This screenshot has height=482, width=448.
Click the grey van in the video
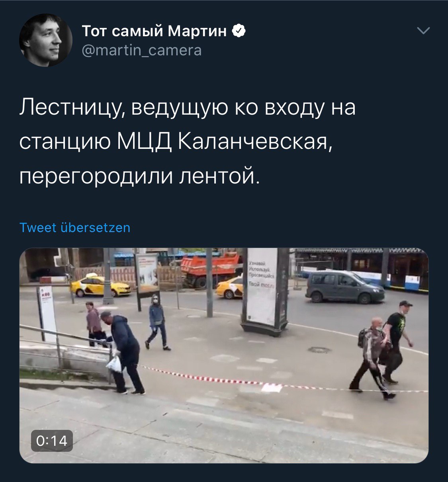tap(345, 287)
